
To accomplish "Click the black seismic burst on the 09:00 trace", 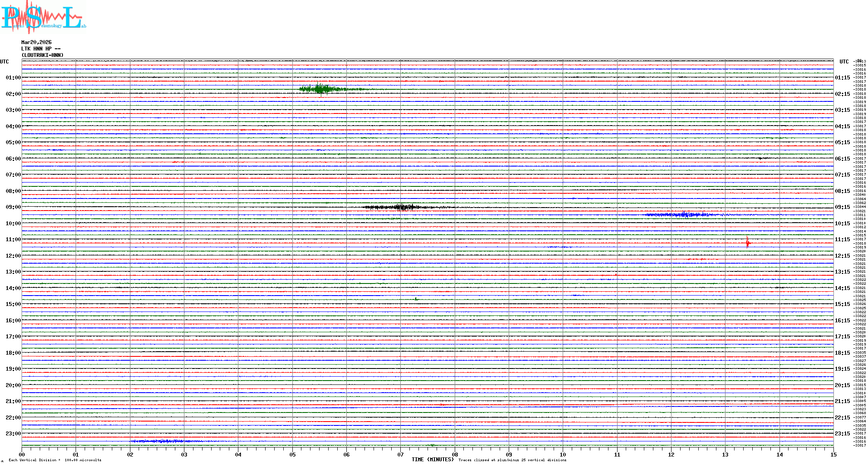I will (402, 207).
